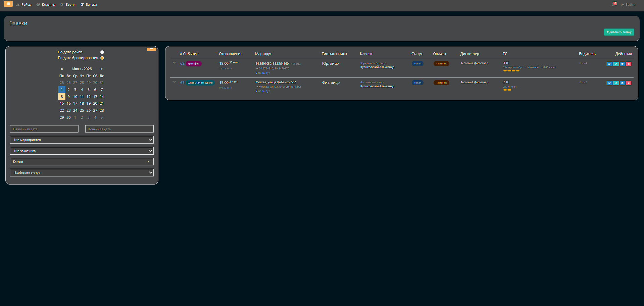Click the Физ. лицо customer type cell
This screenshot has width=644, height=306.
pos(331,83)
